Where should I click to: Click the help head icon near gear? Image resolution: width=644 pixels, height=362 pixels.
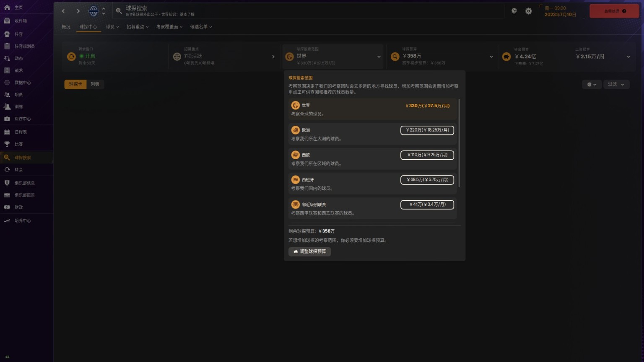click(x=514, y=11)
